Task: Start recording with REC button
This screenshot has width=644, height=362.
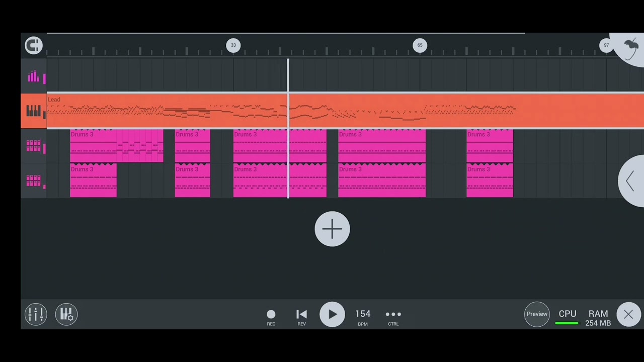Action: [271, 317]
